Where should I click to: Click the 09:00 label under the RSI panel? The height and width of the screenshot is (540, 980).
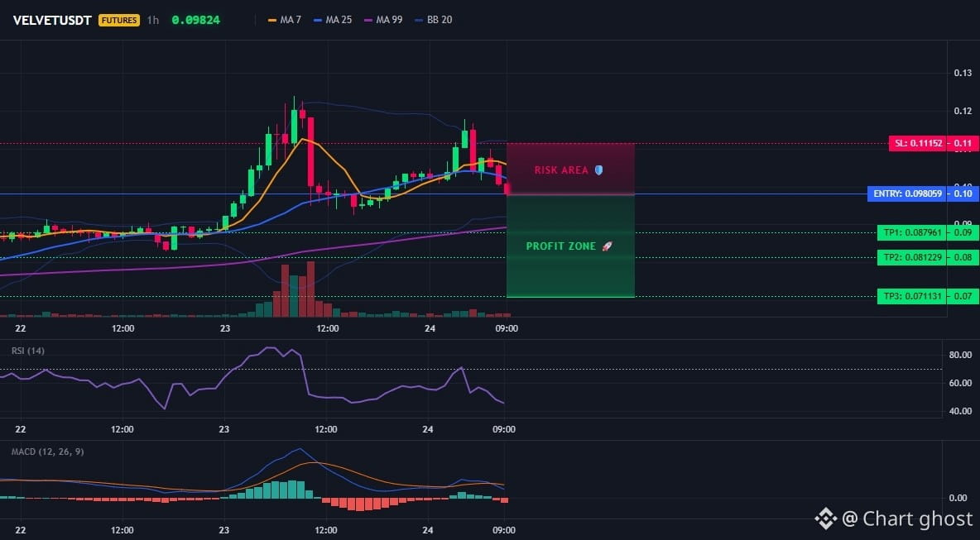coord(504,429)
